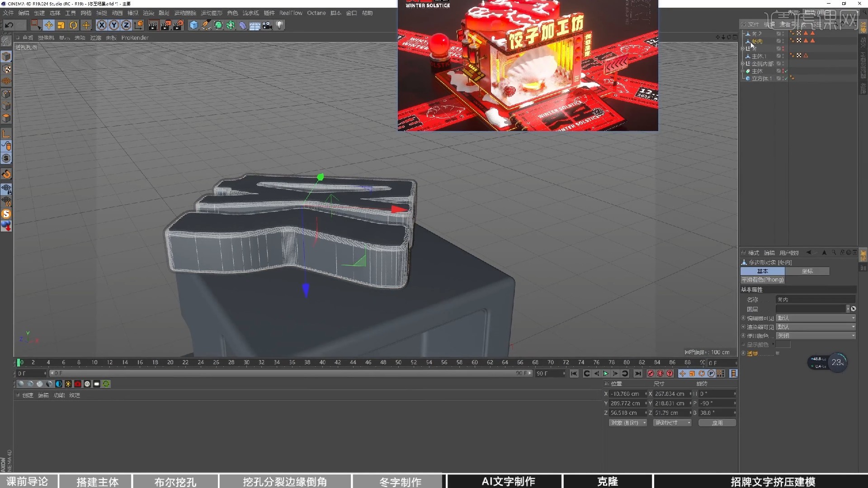Open the Bend deformer icon

(243, 25)
